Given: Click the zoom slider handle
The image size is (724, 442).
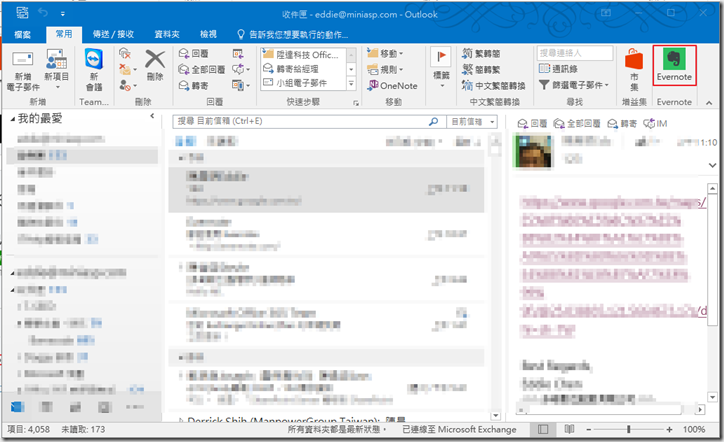Looking at the screenshot, I should click(x=628, y=430).
